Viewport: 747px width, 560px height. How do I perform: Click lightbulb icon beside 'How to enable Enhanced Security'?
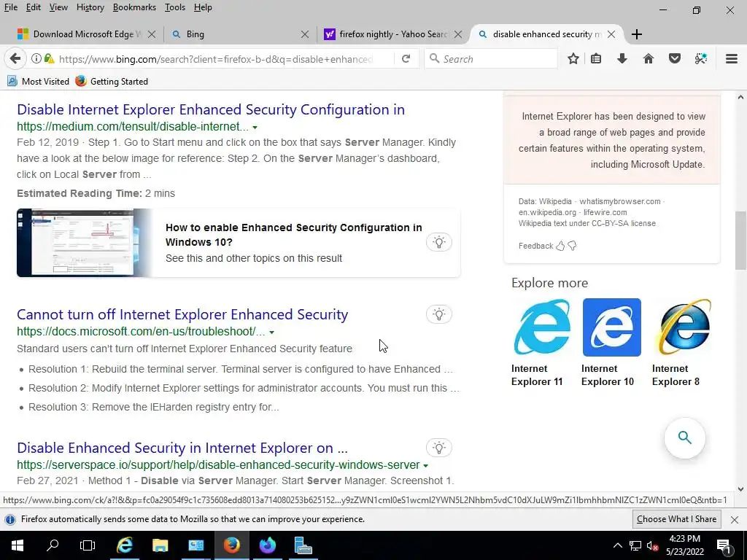click(x=438, y=242)
